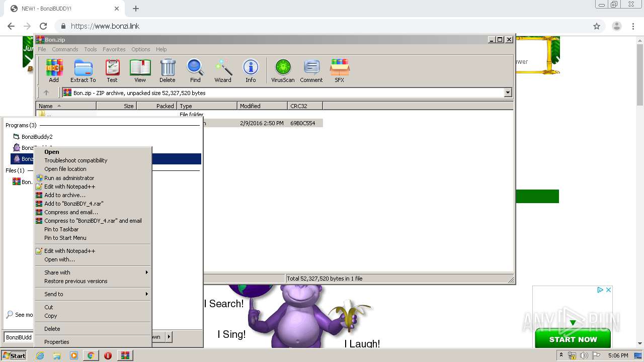Click the Action Center flag tray icon
This screenshot has height=362, width=644.
[x=596, y=355]
